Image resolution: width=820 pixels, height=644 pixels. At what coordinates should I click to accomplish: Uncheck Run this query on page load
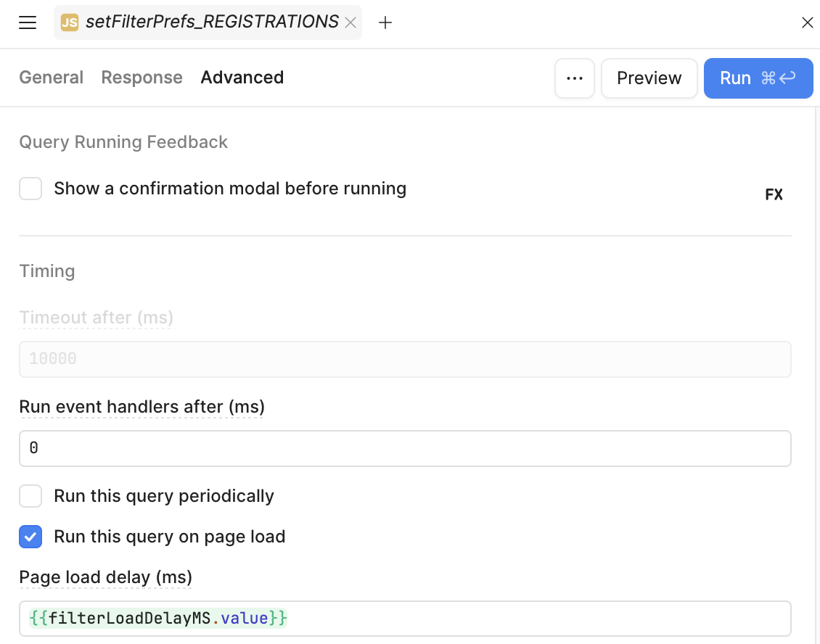pyautogui.click(x=30, y=537)
